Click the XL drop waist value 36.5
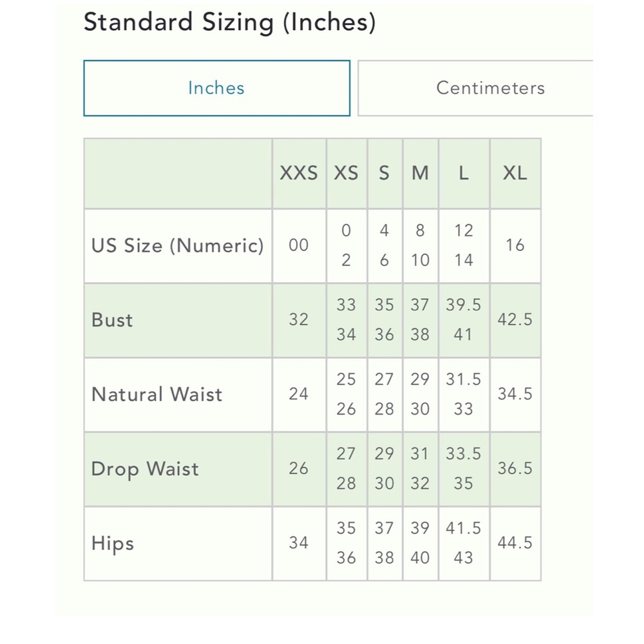The image size is (644, 644). coord(515,469)
